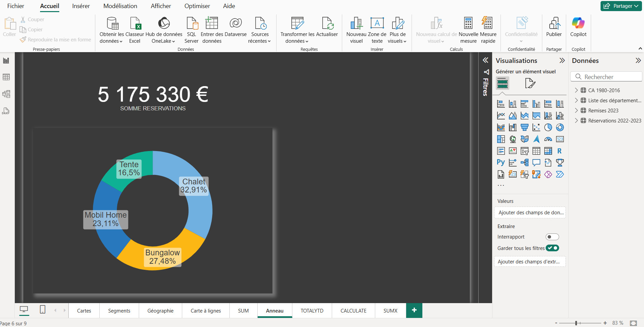644x327 pixels.
Task: Select the R script visual
Action: [560, 151]
